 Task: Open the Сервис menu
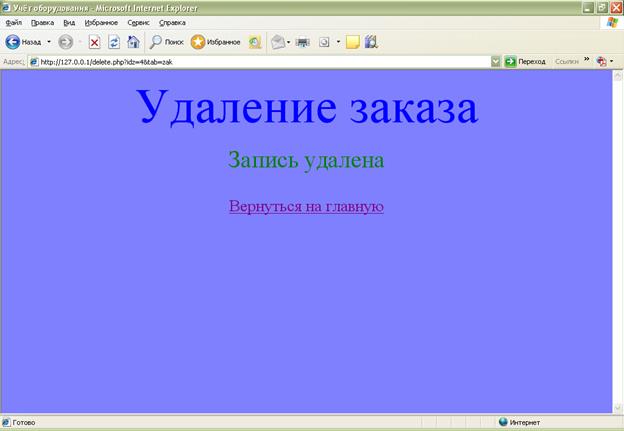pyautogui.click(x=138, y=22)
